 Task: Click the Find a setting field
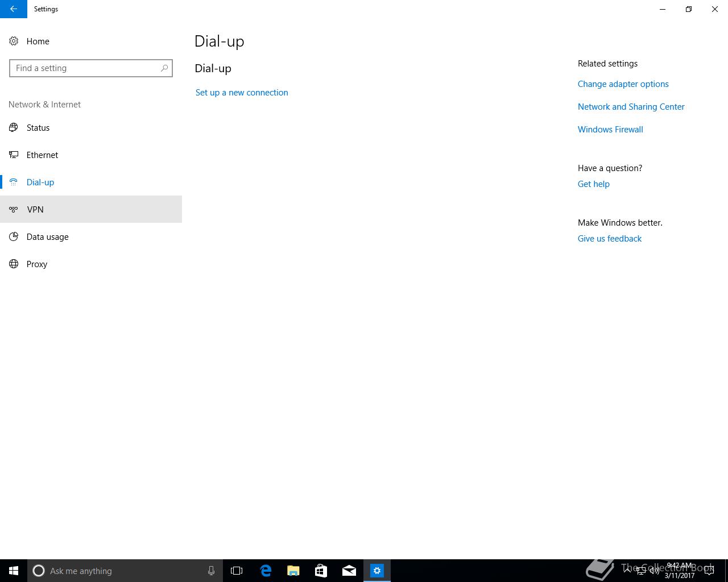91,68
